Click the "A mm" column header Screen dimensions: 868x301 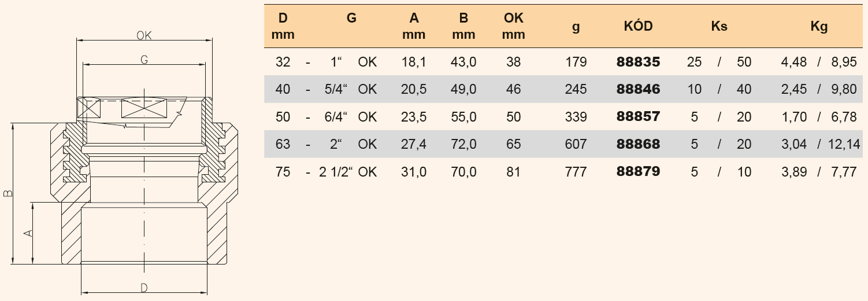pos(414,27)
